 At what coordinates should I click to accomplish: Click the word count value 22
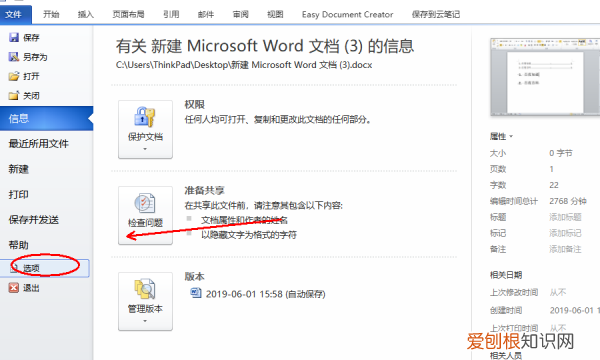(x=554, y=185)
